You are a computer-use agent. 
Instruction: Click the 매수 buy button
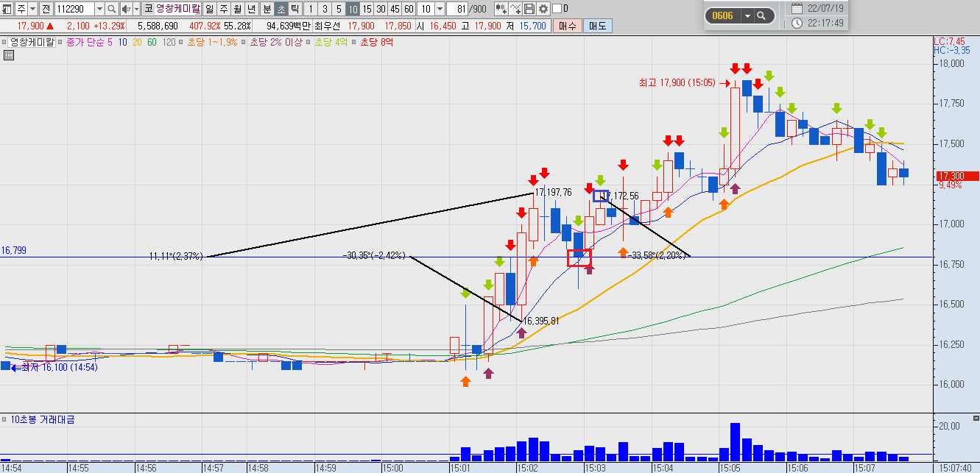pos(568,26)
